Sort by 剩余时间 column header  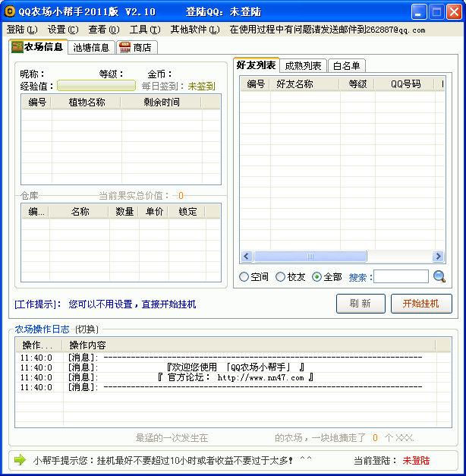click(x=162, y=102)
